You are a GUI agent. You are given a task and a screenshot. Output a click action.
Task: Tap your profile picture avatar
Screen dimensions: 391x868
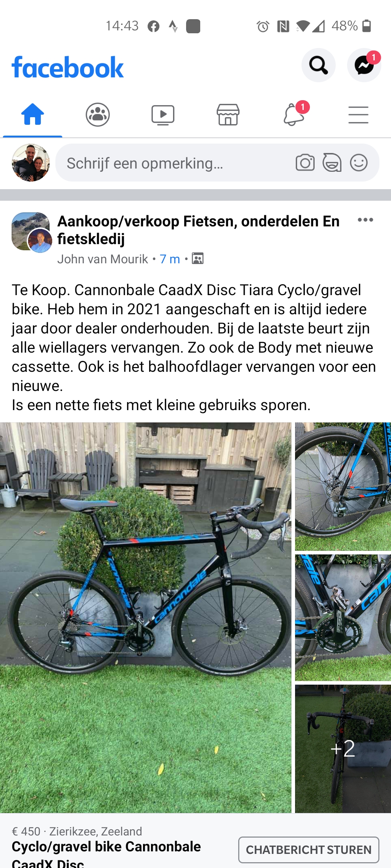click(31, 163)
